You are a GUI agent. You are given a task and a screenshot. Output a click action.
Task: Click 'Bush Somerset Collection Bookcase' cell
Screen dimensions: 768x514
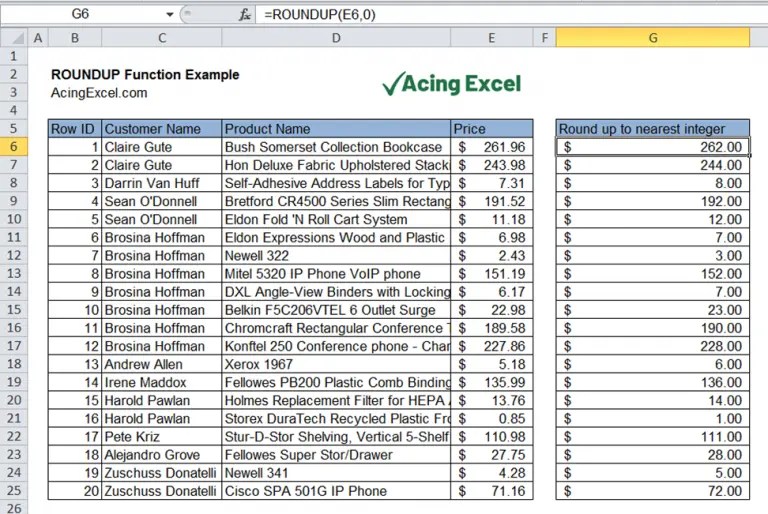(x=336, y=147)
